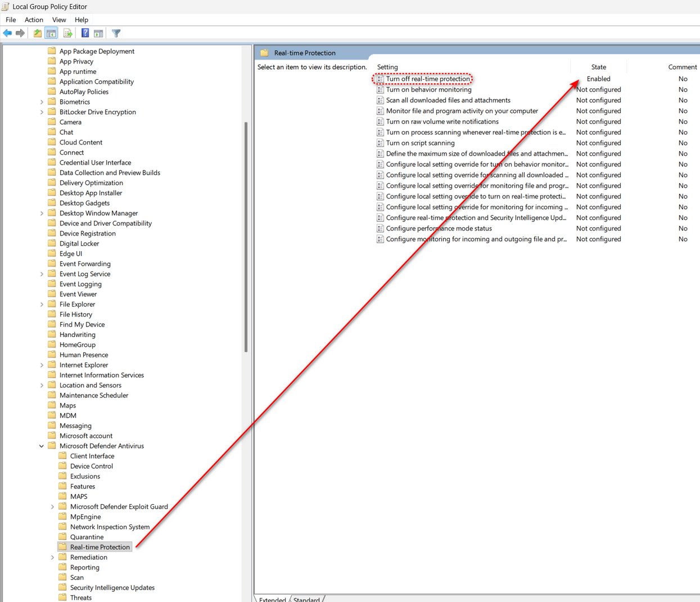Click the folder icon next to Quarantine
The image size is (700, 602).
click(63, 537)
